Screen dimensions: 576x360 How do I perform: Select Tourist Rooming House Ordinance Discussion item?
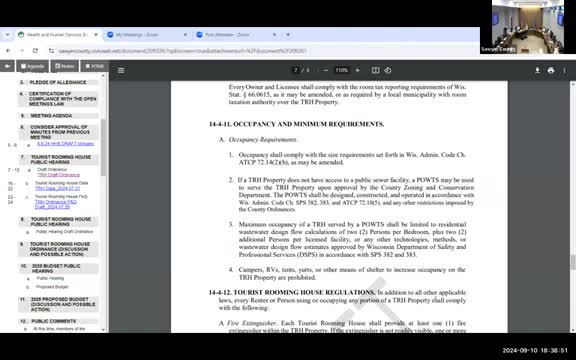[58, 249]
